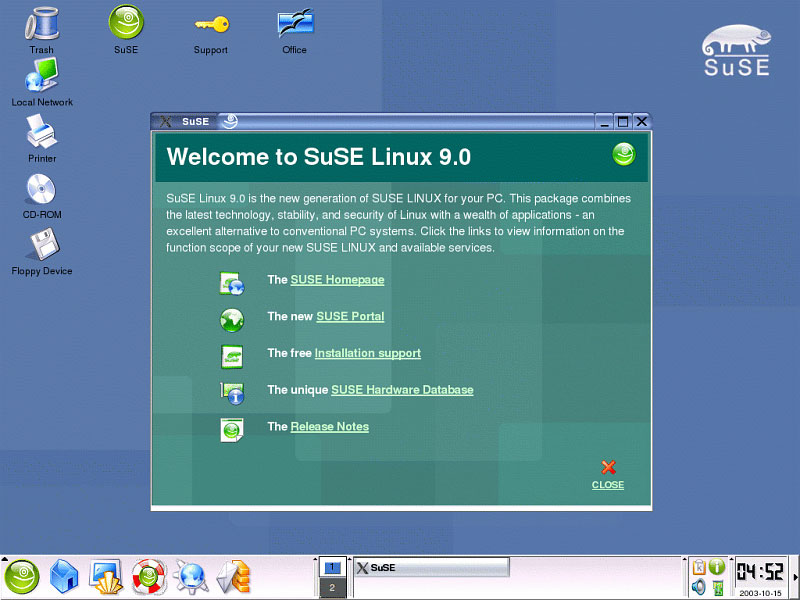The width and height of the screenshot is (800, 600).
Task: Click the home folder icon in panel
Action: (64, 575)
